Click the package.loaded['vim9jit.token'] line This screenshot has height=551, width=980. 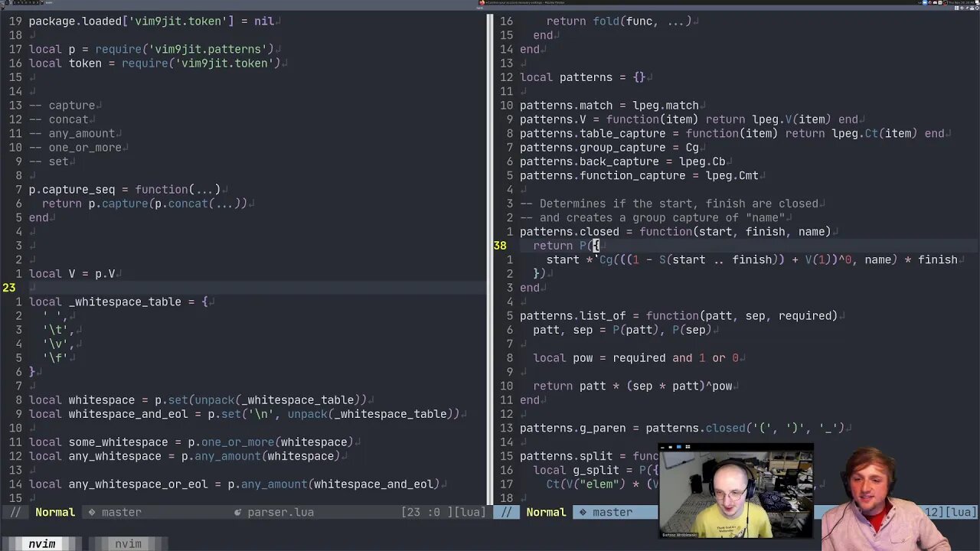tap(152, 21)
